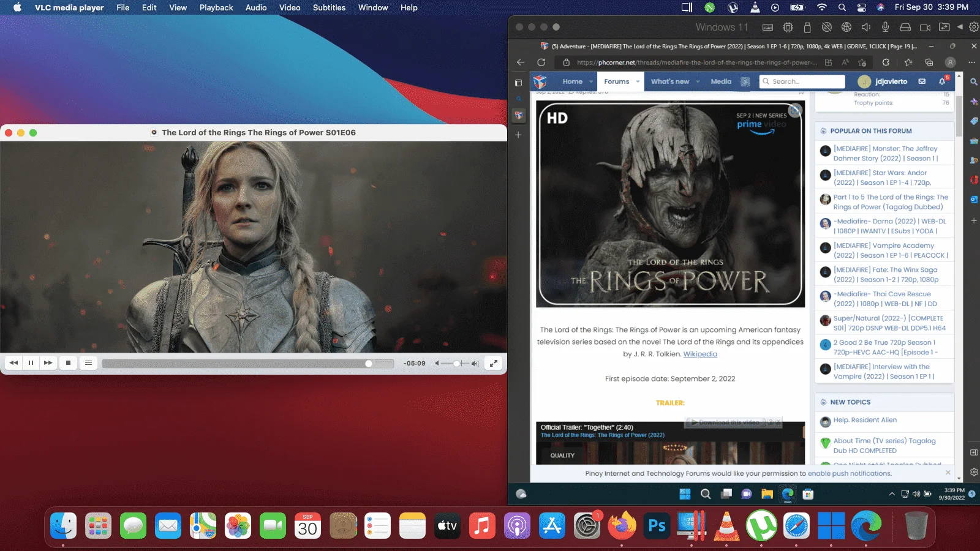Open forum inbox envelope icon
980x551 pixels.
[x=922, y=81]
